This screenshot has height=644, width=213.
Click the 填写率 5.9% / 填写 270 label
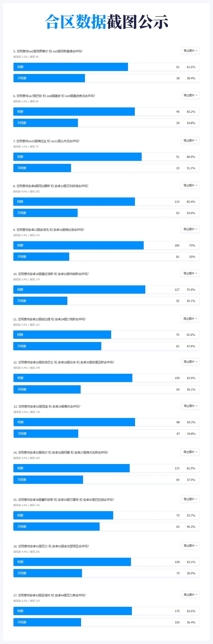point(26,235)
